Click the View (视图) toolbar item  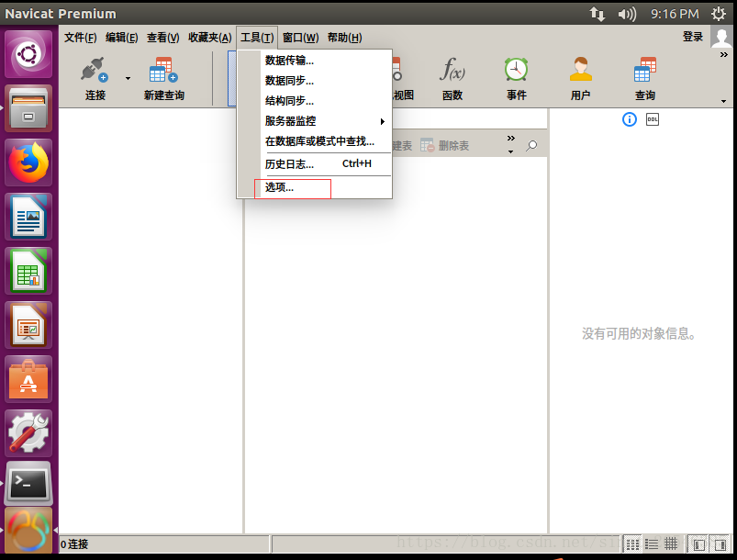(403, 79)
